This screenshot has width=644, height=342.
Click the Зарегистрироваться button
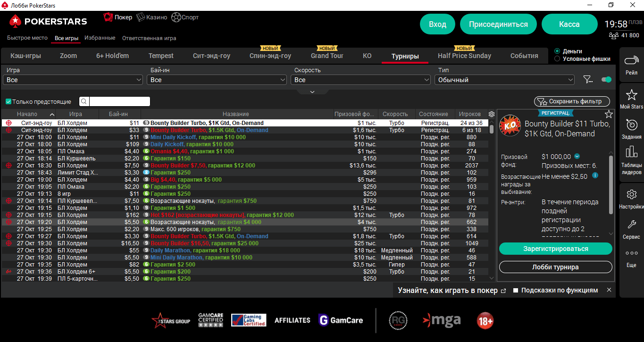click(x=555, y=249)
